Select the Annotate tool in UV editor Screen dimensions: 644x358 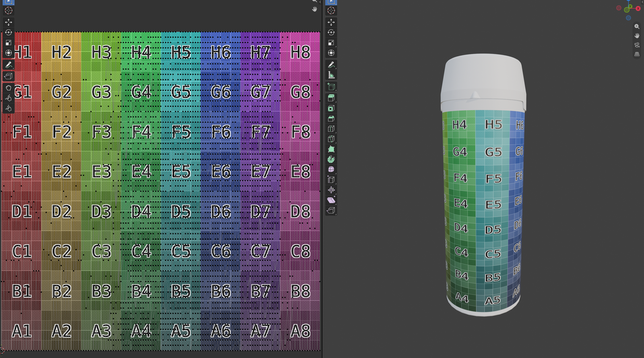[8, 64]
